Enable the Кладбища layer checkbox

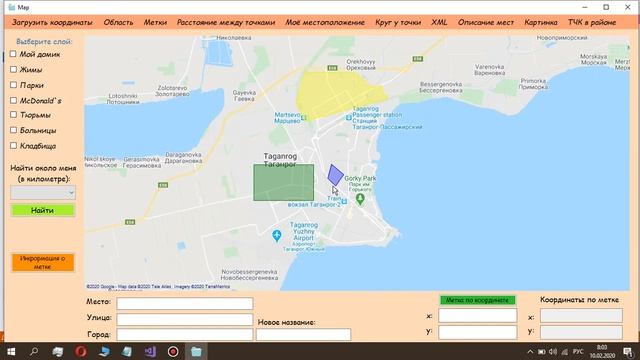point(13,146)
